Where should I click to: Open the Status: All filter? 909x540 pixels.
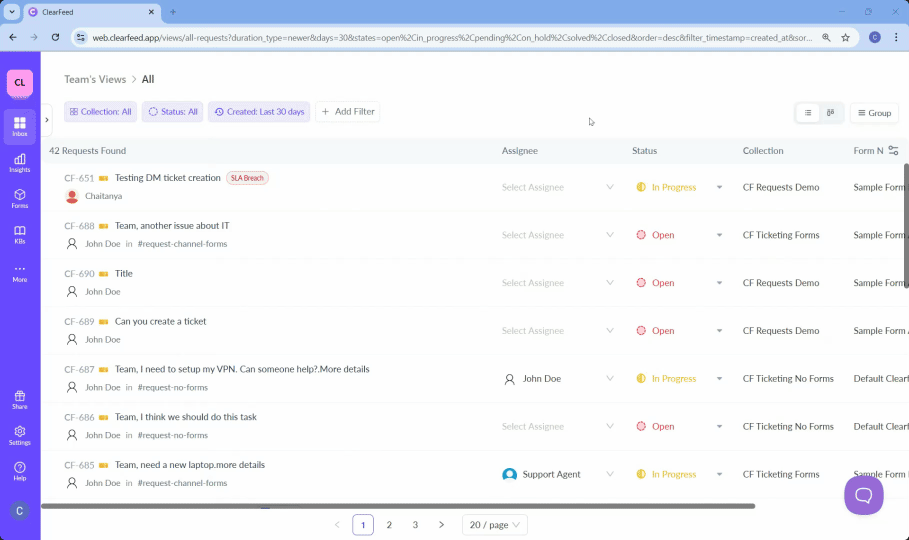coord(173,112)
